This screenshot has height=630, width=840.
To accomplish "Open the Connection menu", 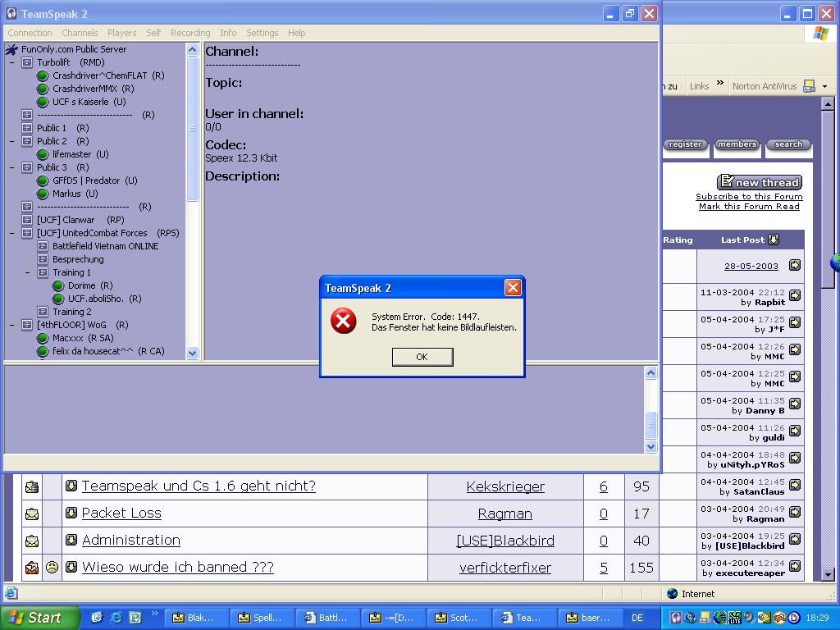I will 30,33.
